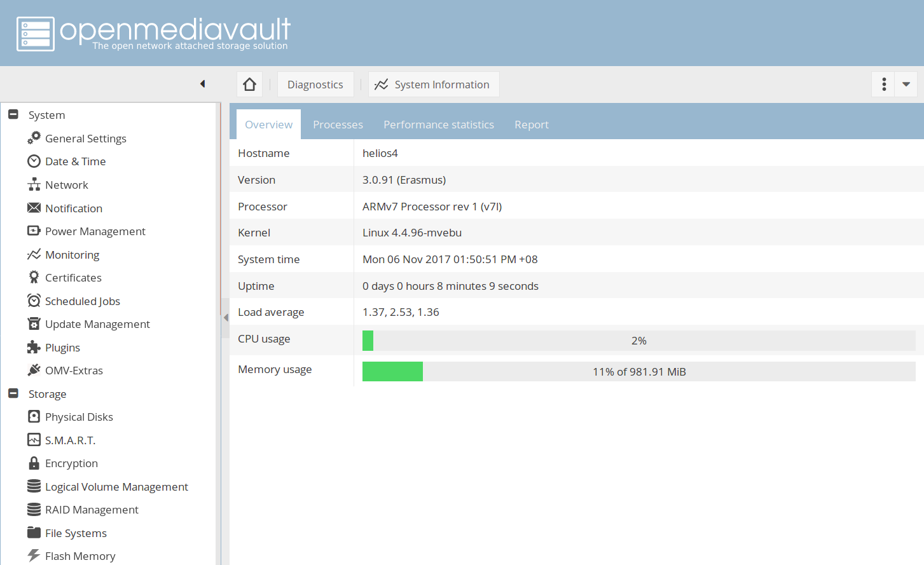924x565 pixels.
Task: Select the Overview tab
Action: click(268, 125)
